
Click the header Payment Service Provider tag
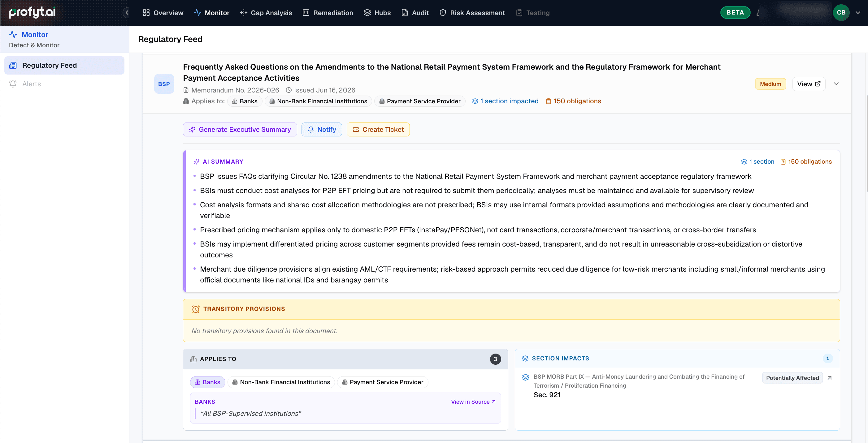(419, 101)
